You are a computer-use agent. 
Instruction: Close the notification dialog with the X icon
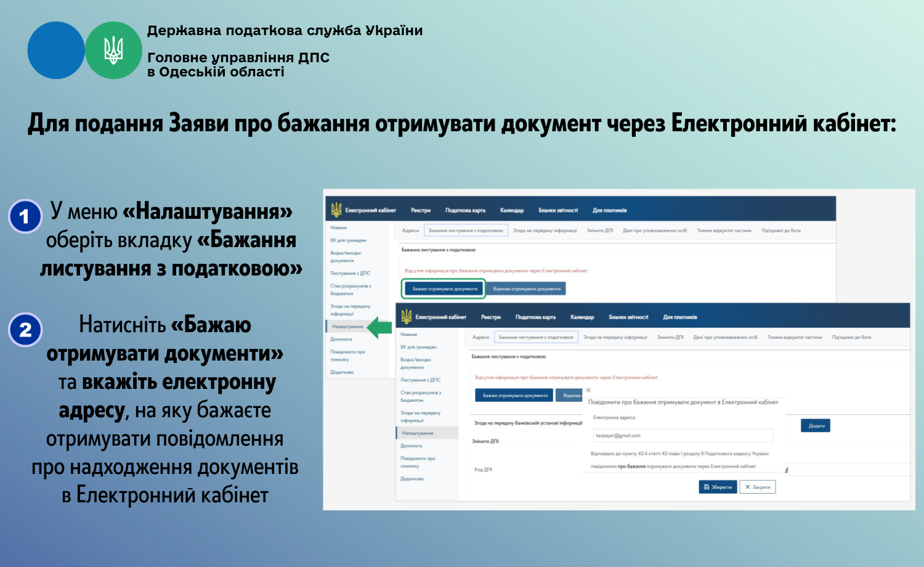(x=588, y=390)
